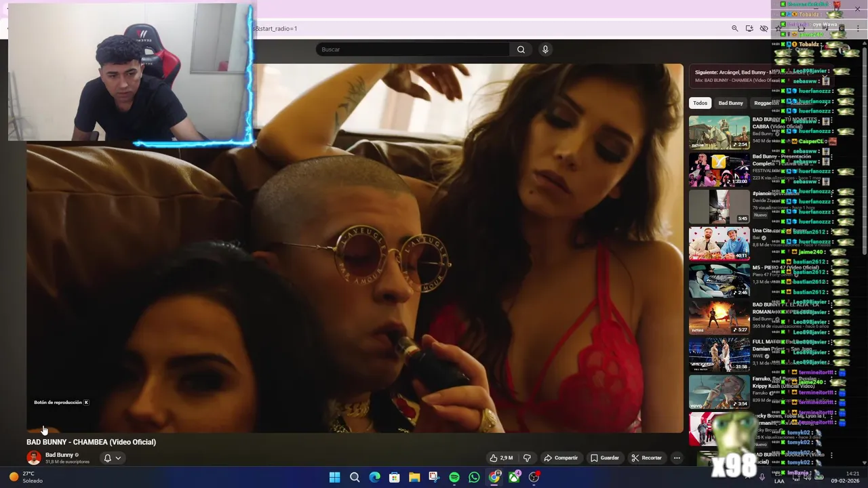Click the YouTube search magnifier button
Viewport: 868px width, 488px height.
pos(521,49)
